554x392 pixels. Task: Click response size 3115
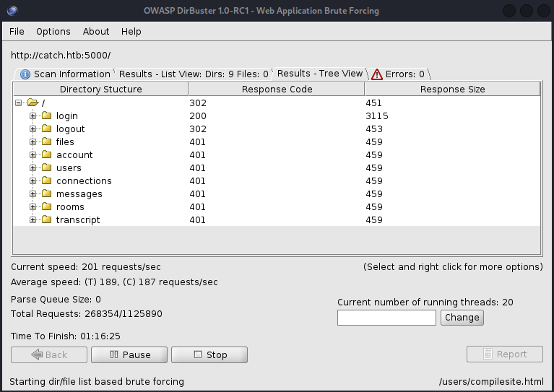[377, 116]
